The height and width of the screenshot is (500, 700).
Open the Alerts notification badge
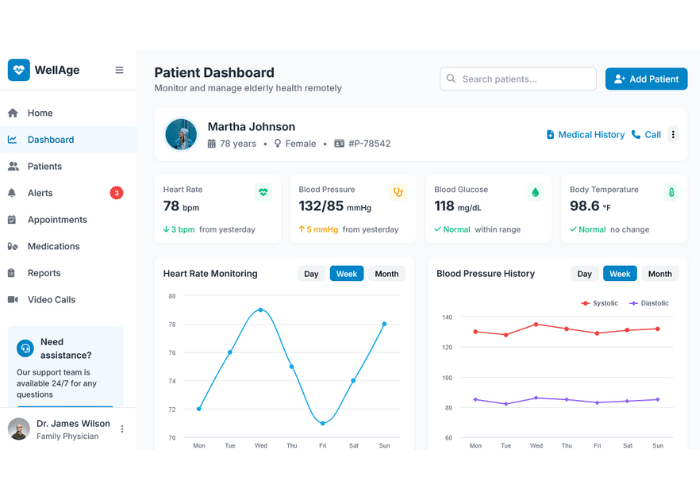coord(116,193)
